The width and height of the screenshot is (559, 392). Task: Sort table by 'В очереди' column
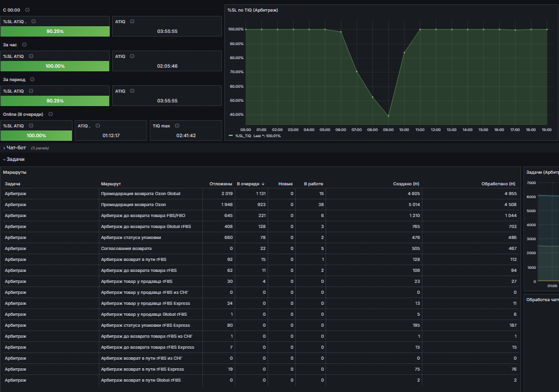pyautogui.click(x=251, y=184)
